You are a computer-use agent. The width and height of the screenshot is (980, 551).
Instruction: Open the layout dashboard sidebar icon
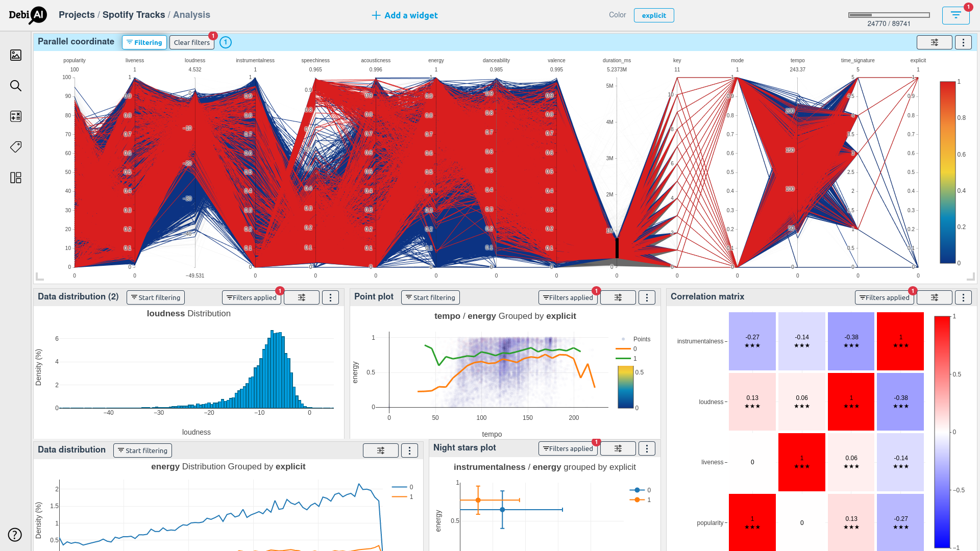16,178
